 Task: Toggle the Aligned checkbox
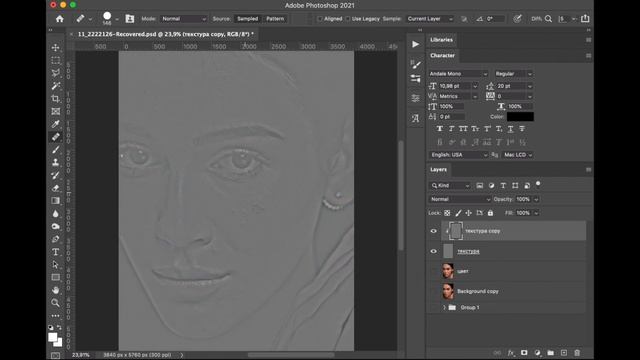click(320, 19)
